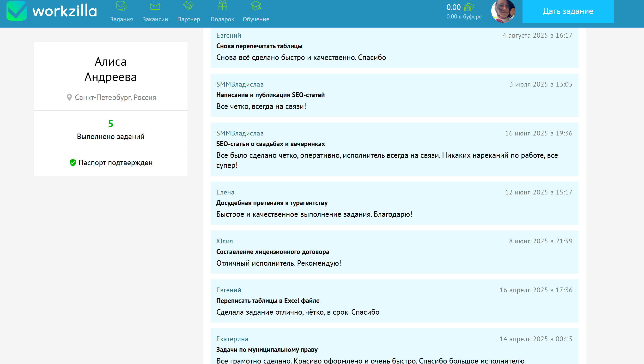Click the profile avatar photo

[503, 11]
